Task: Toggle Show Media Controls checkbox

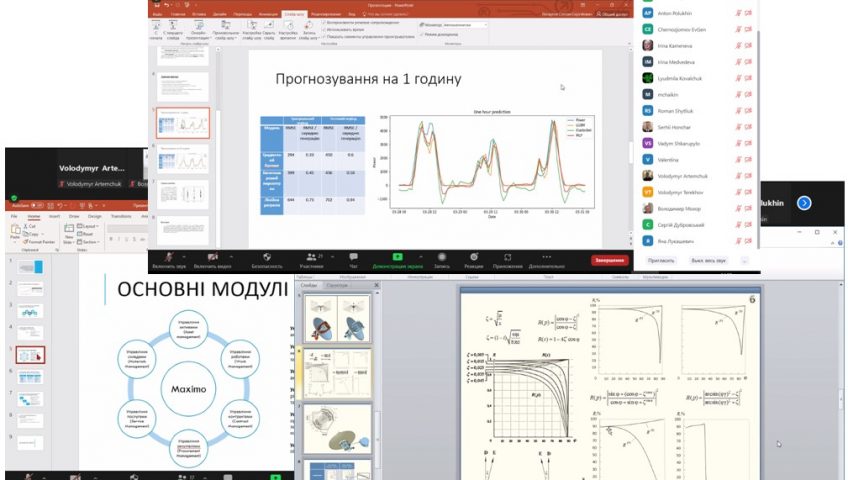Action: [324, 37]
